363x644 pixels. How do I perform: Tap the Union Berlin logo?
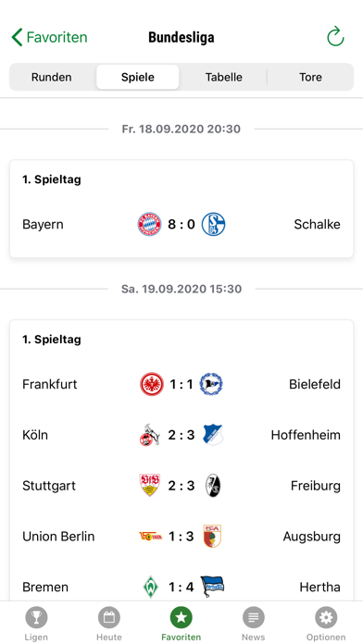tap(151, 537)
